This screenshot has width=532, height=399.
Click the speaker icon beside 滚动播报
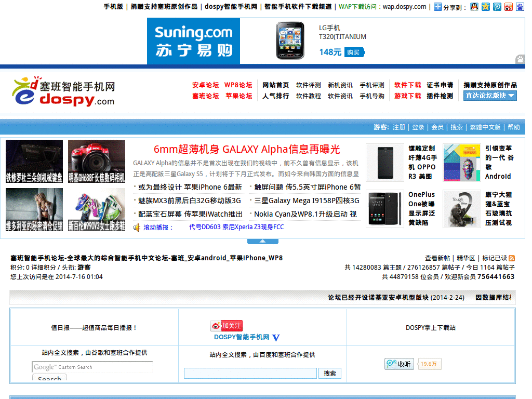point(137,228)
